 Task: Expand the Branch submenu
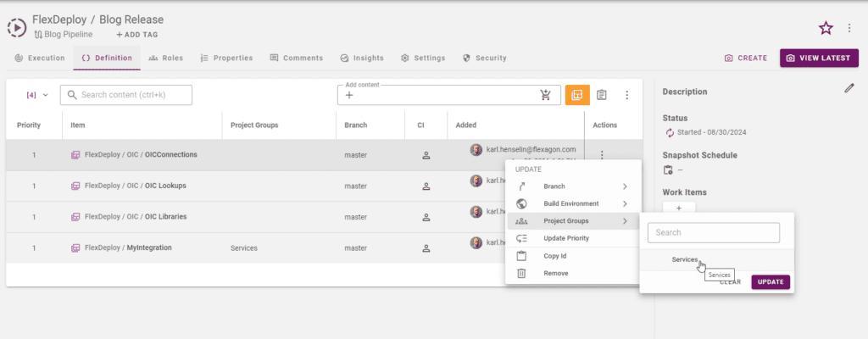[572, 186]
